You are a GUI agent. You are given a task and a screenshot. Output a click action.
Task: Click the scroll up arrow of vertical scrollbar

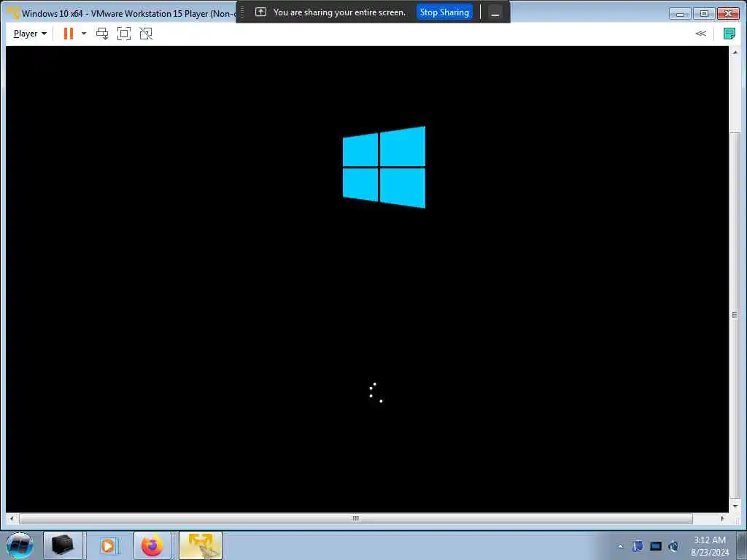click(x=735, y=52)
